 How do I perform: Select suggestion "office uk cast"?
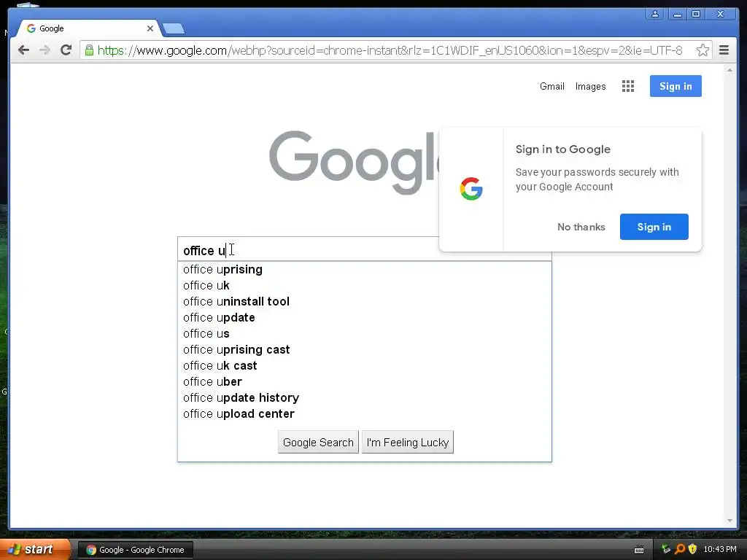pos(365,366)
